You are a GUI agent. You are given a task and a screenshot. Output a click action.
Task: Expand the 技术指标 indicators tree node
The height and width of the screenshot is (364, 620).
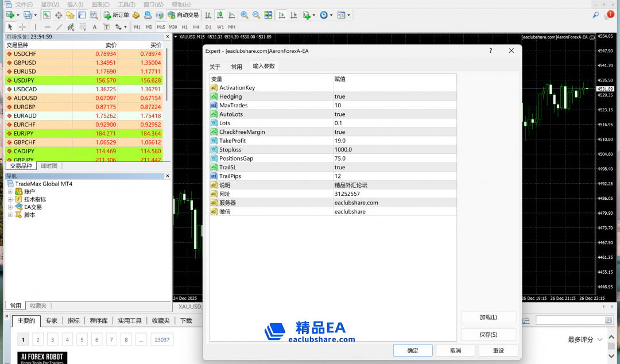[x=10, y=199]
